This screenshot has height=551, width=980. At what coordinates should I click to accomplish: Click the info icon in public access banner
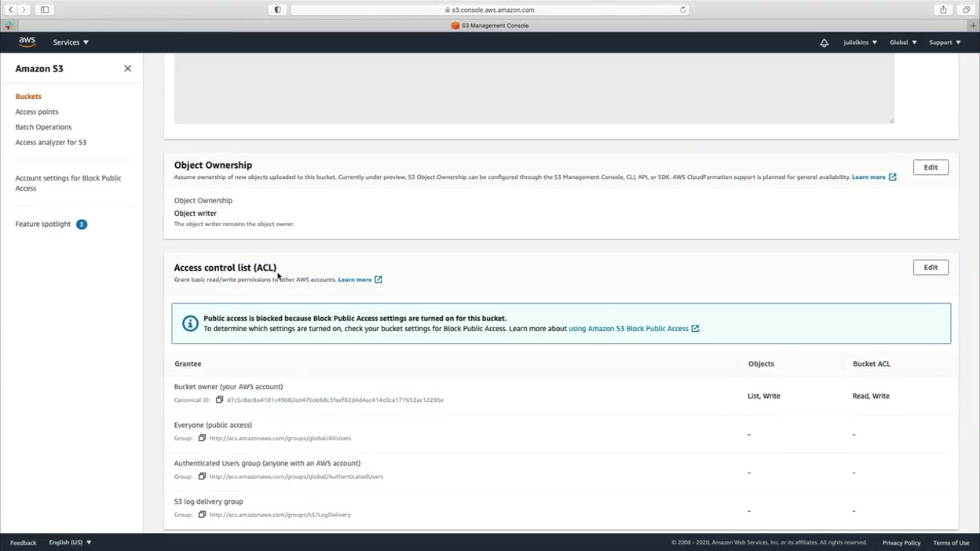tap(190, 323)
